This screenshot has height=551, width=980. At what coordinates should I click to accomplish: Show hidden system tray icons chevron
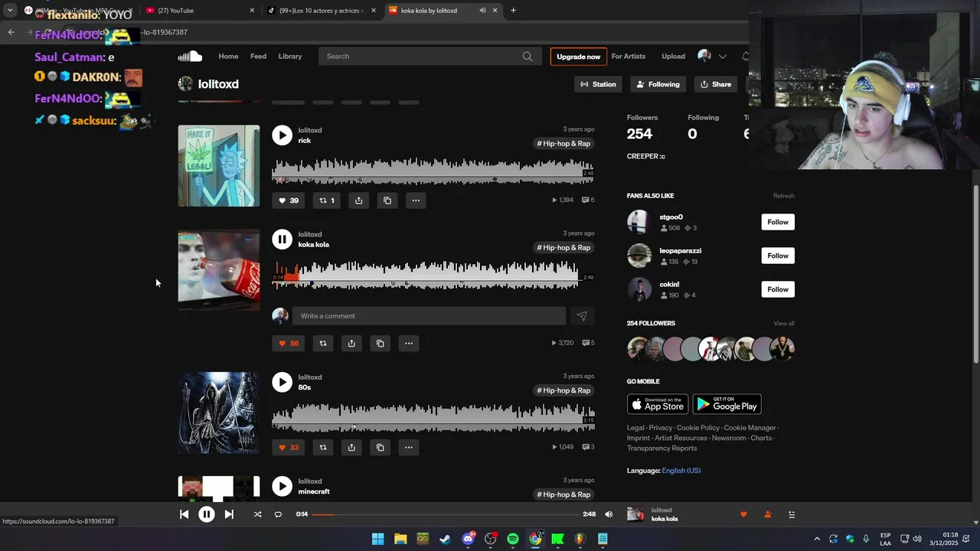[x=816, y=539]
